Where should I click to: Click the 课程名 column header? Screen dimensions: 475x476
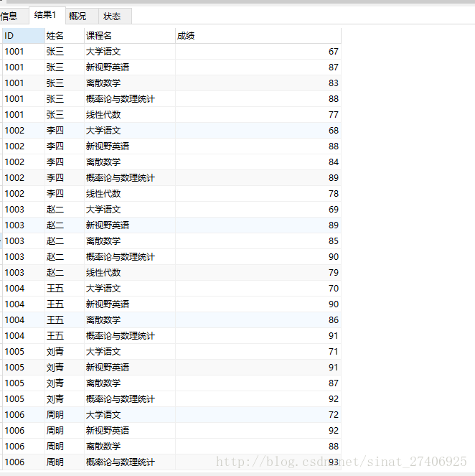pyautogui.click(x=130, y=36)
